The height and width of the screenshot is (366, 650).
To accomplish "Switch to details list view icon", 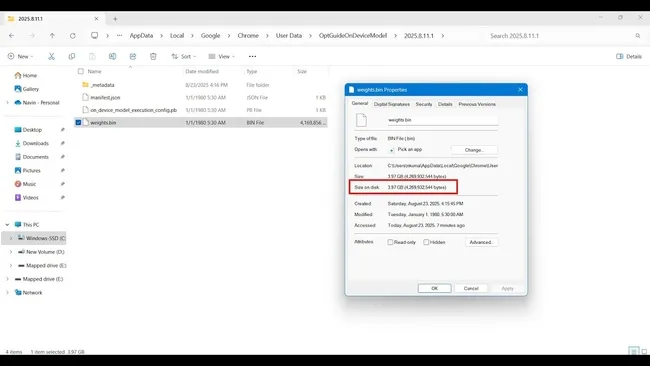I will pos(633,351).
